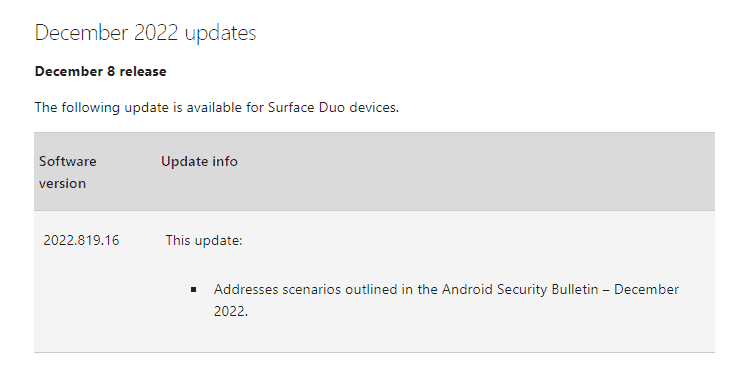Click the word "info" in the Update info header
The width and height of the screenshot is (742, 369).
(225, 161)
